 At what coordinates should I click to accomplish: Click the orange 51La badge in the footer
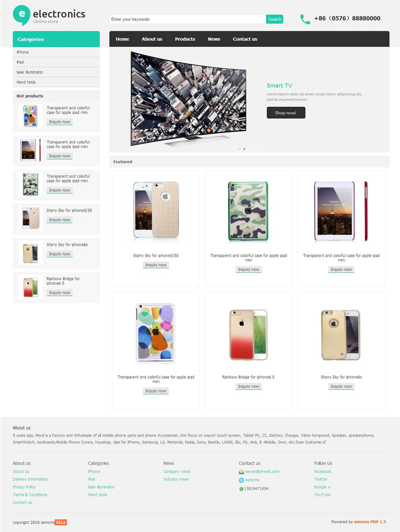click(x=61, y=522)
